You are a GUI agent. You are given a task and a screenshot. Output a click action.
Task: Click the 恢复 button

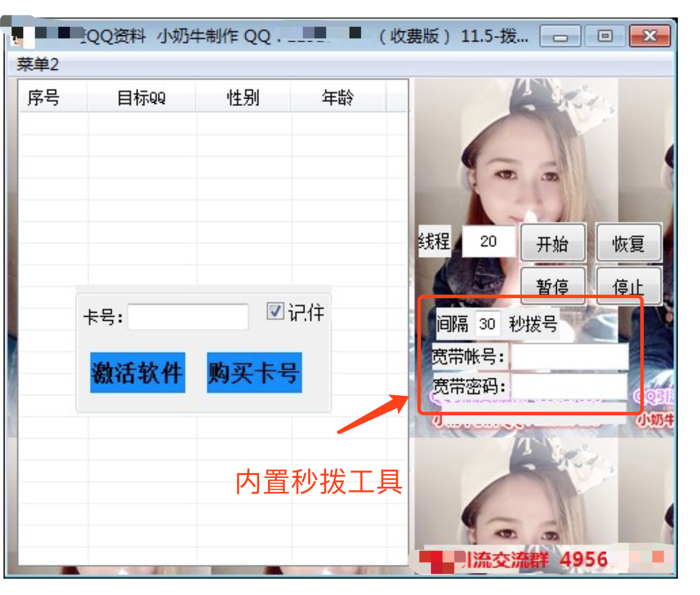(628, 243)
